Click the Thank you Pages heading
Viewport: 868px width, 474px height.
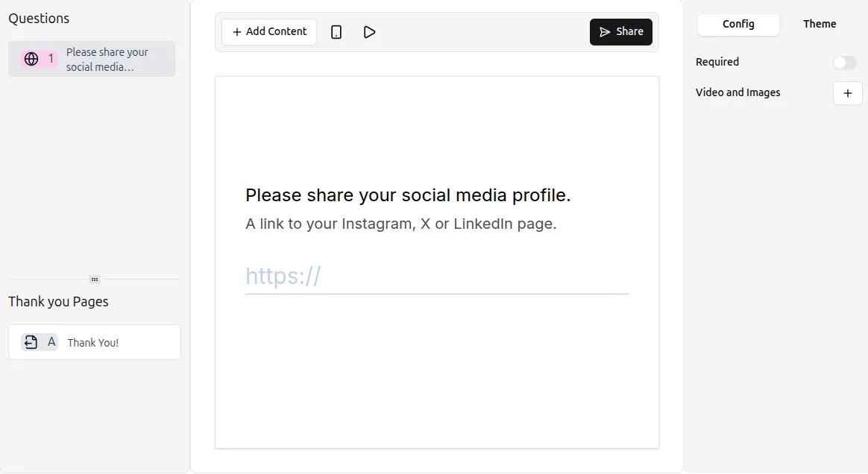(58, 302)
